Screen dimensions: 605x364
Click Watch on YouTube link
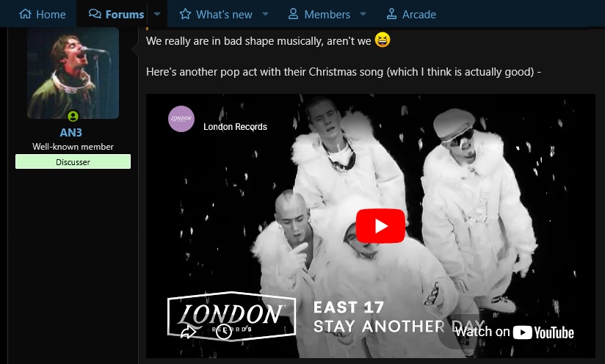515,332
